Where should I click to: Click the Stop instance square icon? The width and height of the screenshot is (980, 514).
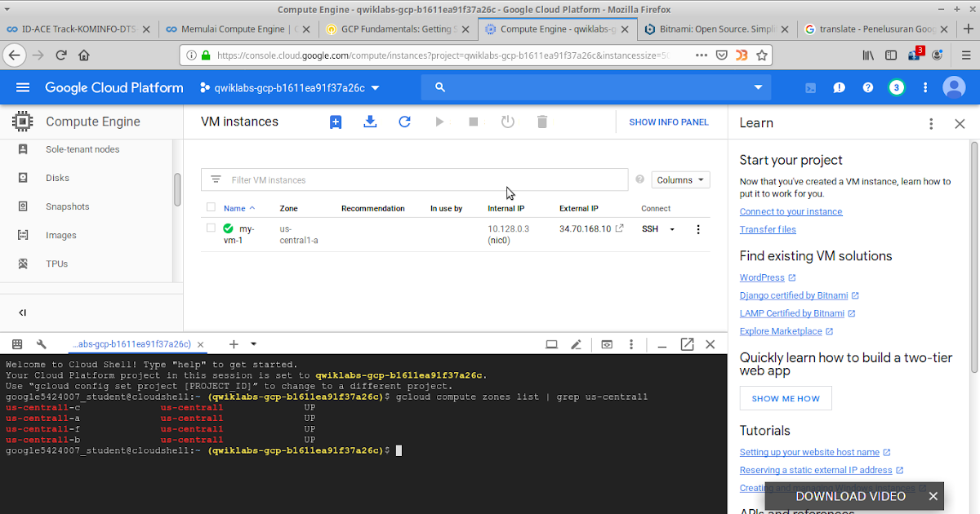click(473, 122)
